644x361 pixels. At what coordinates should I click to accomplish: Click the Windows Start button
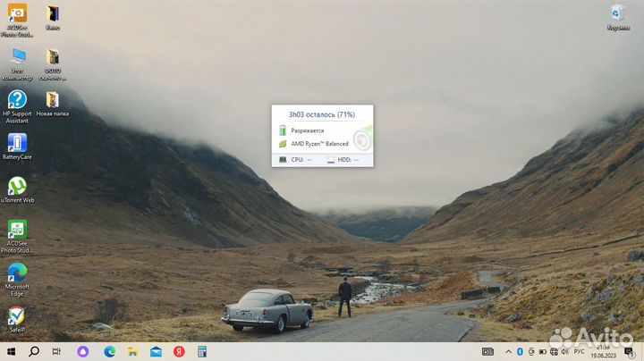point(11,351)
